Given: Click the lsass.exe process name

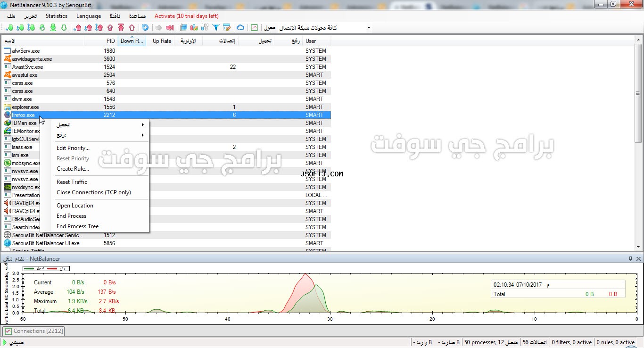Looking at the screenshot, I should click(x=22, y=147).
